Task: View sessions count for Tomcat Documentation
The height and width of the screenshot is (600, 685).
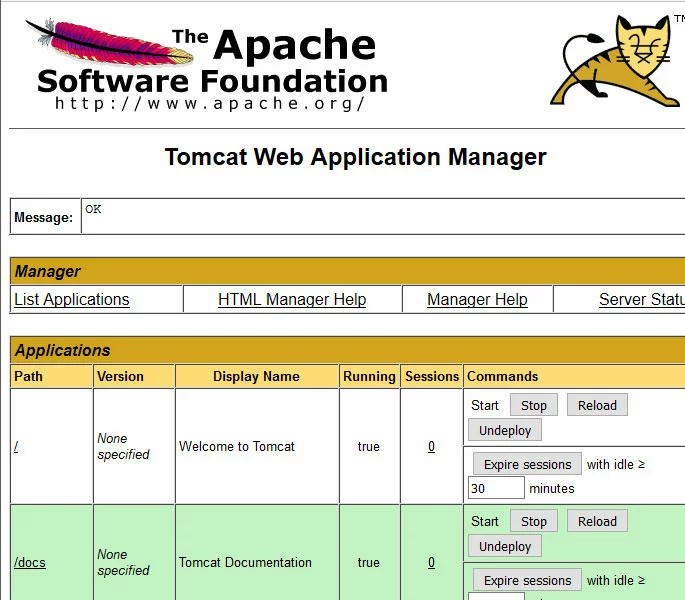Action: coord(431,563)
